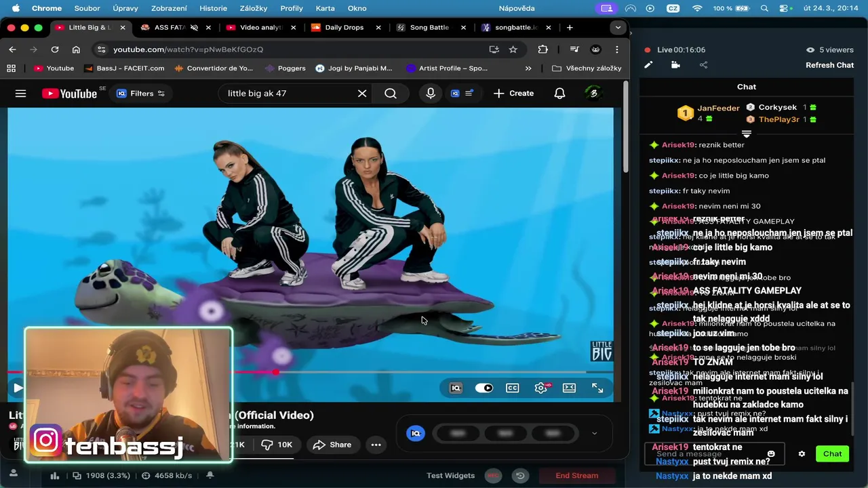The image size is (868, 488).
Task: Open the Historie menu in menu bar
Action: tap(213, 8)
